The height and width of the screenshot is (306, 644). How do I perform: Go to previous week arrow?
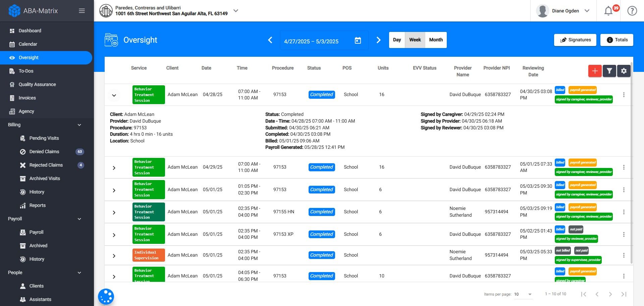[x=270, y=40]
